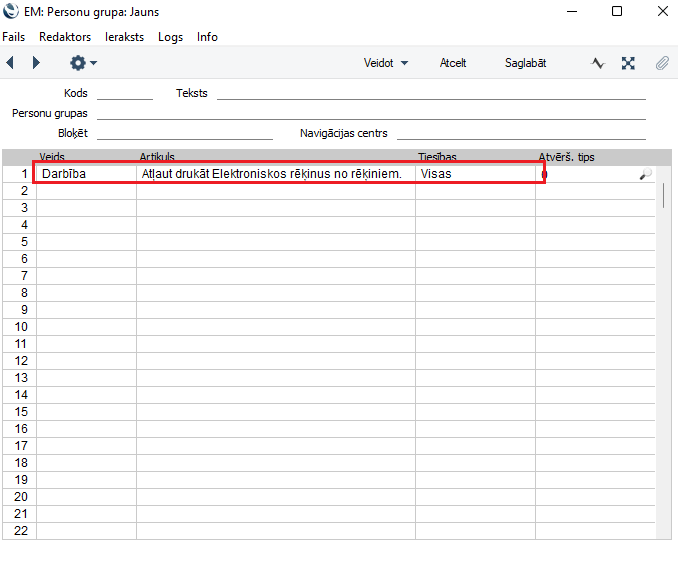Go to the previous record arrow
The width and height of the screenshot is (678, 573).
[x=10, y=63]
